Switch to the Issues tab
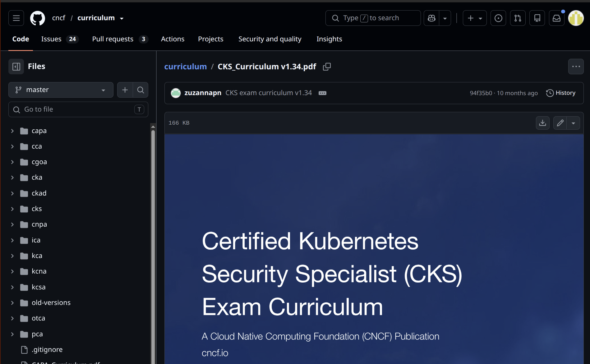 (60, 39)
